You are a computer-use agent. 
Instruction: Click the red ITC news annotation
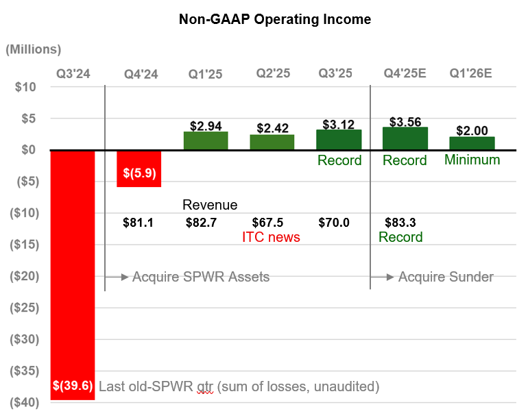(272, 237)
